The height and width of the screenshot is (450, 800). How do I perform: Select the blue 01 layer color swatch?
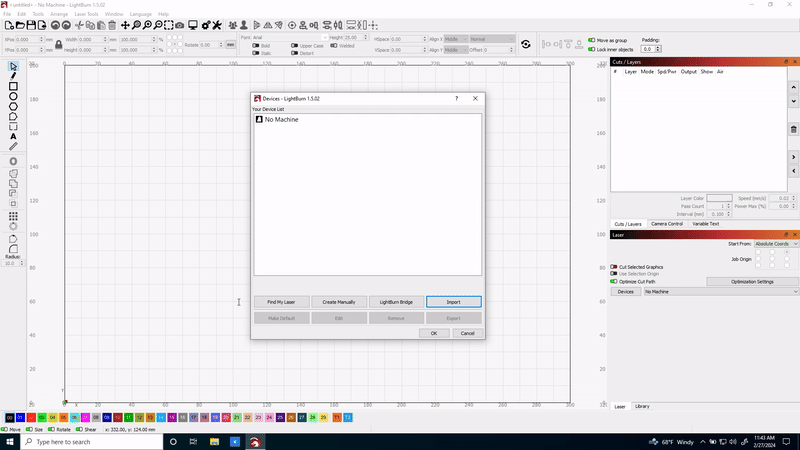[x=20, y=417]
